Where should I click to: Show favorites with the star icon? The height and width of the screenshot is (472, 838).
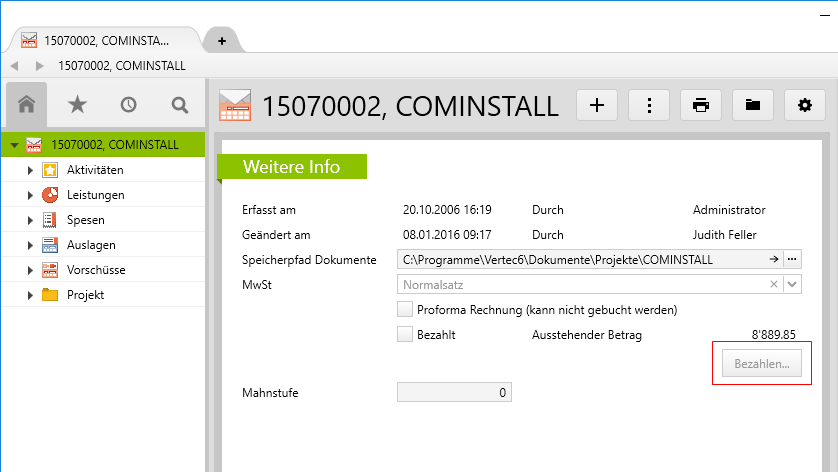(77, 105)
